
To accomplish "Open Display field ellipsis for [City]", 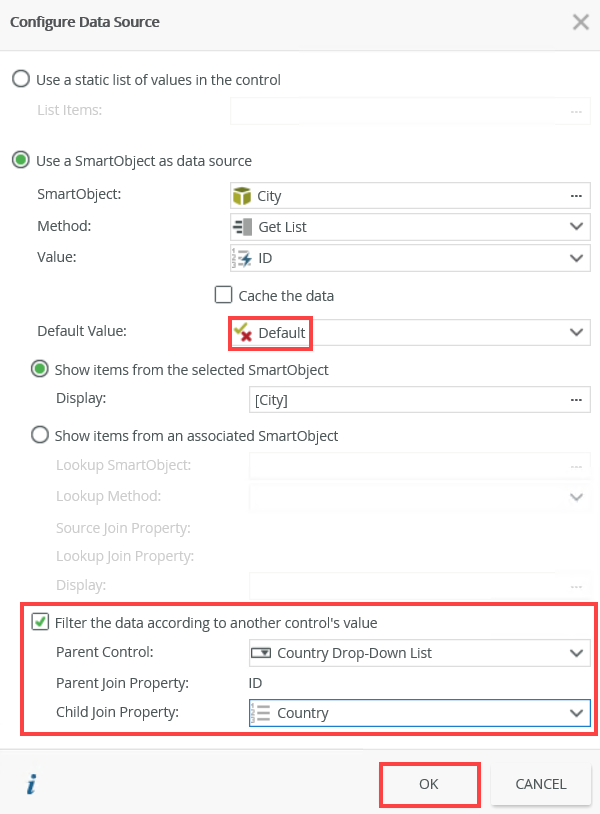I will (x=576, y=400).
